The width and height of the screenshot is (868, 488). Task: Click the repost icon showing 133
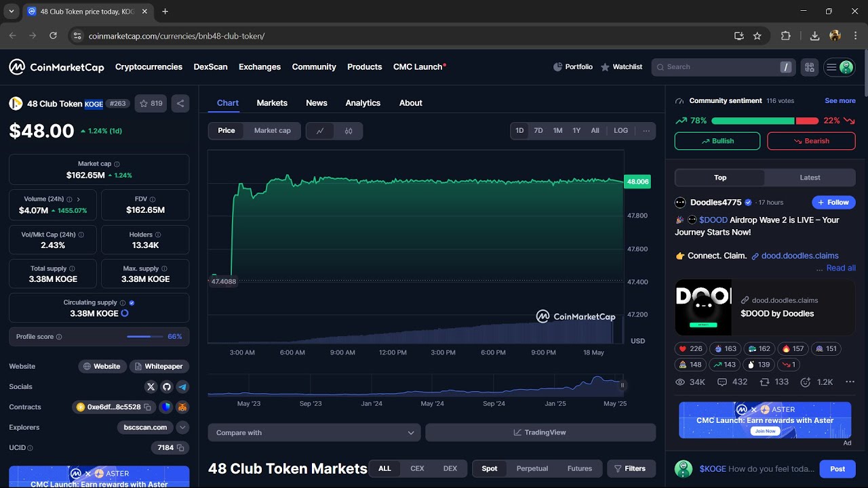[x=774, y=382]
